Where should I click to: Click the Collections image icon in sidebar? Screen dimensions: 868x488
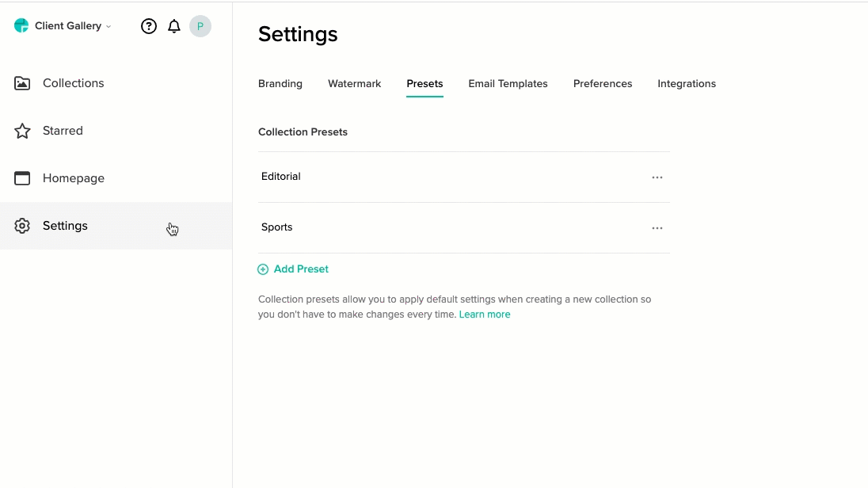22,83
